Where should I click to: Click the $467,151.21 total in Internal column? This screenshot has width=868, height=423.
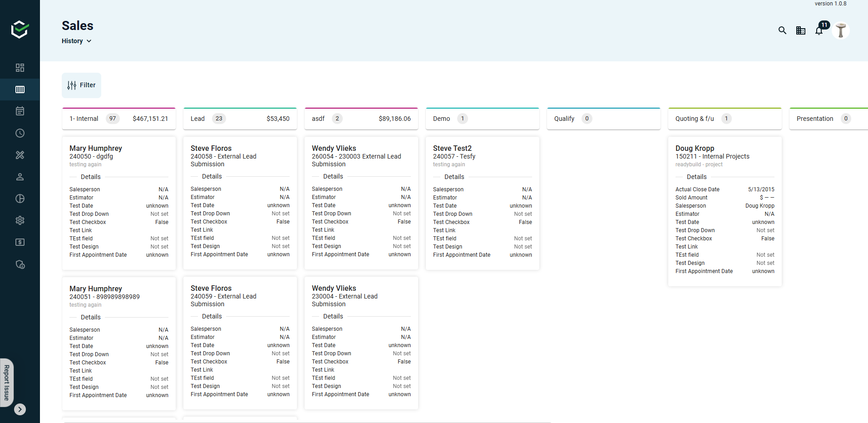(x=150, y=119)
